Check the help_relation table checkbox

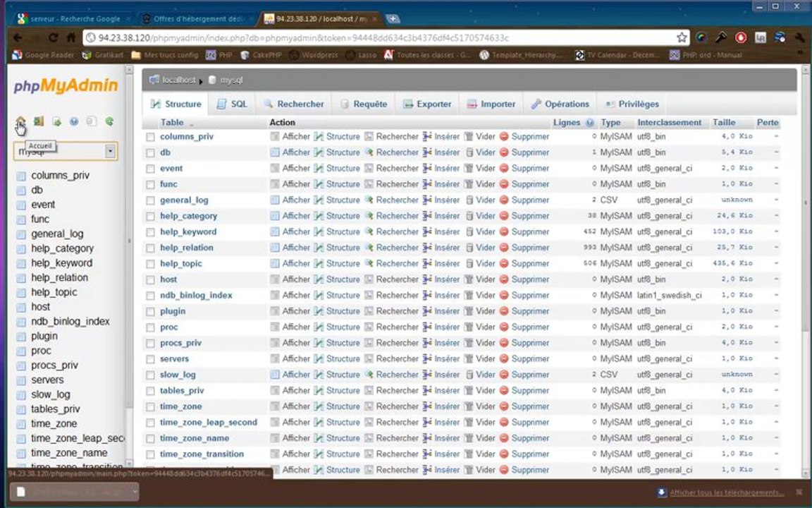[x=150, y=248]
